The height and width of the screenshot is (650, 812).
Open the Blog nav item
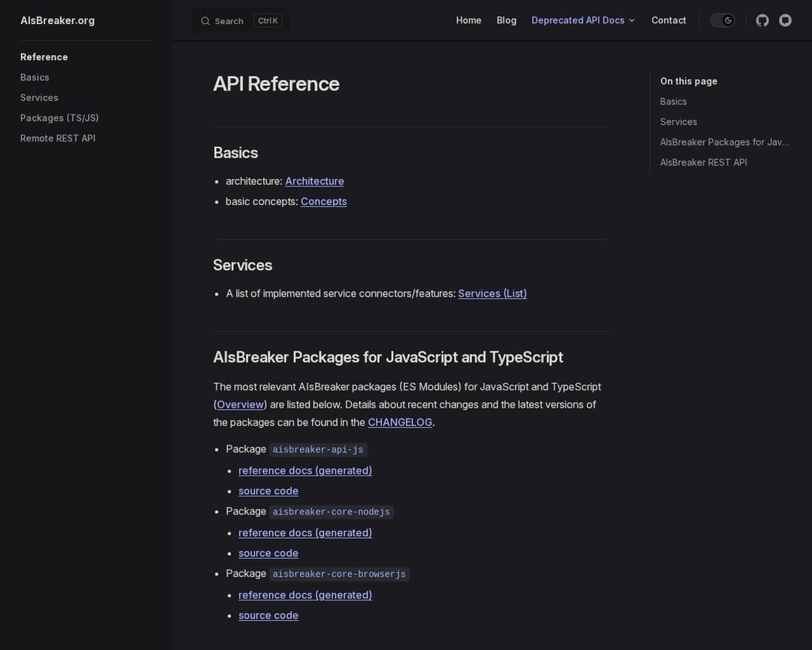click(506, 20)
